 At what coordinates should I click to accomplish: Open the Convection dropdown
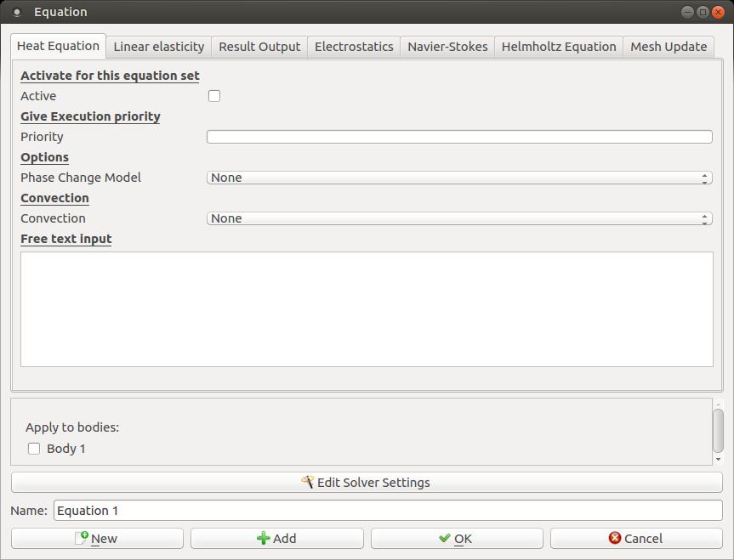pos(459,218)
